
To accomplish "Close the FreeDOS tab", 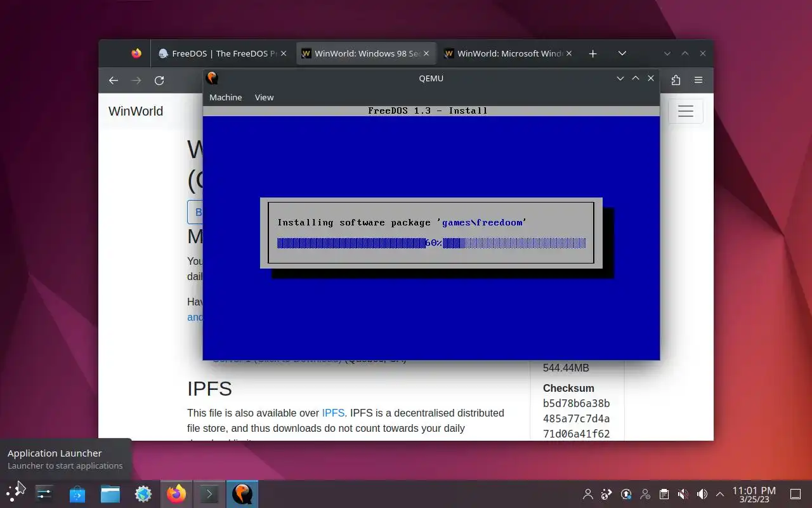I will (284, 53).
